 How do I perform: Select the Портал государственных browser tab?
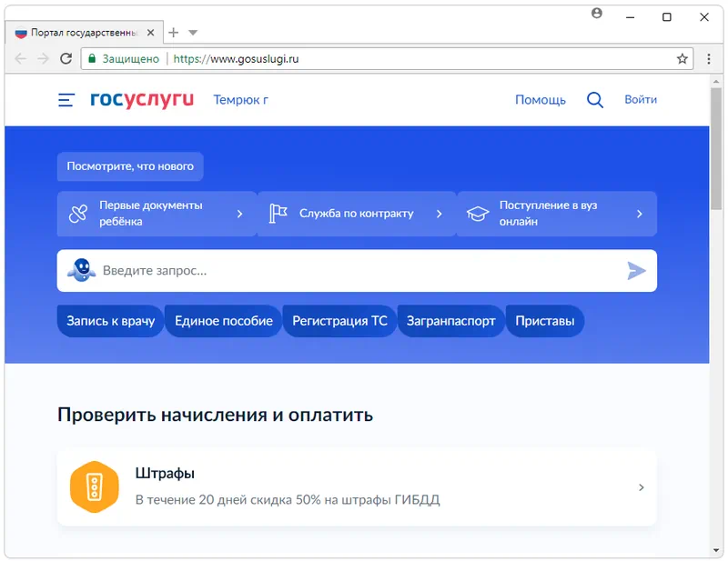click(x=84, y=33)
